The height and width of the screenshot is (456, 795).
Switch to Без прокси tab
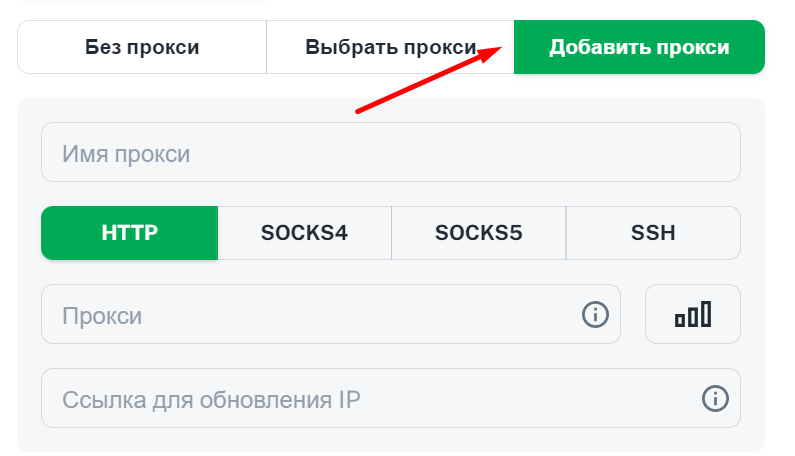click(142, 47)
